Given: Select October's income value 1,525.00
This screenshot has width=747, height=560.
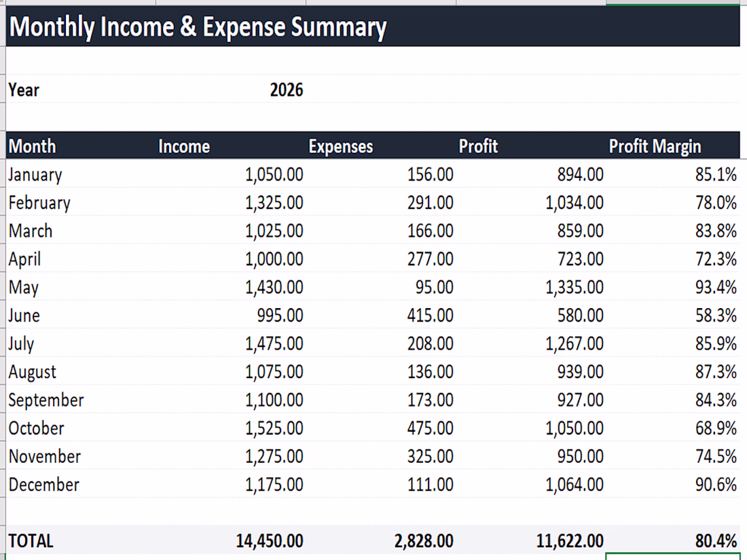Looking at the screenshot, I should click(x=274, y=428).
